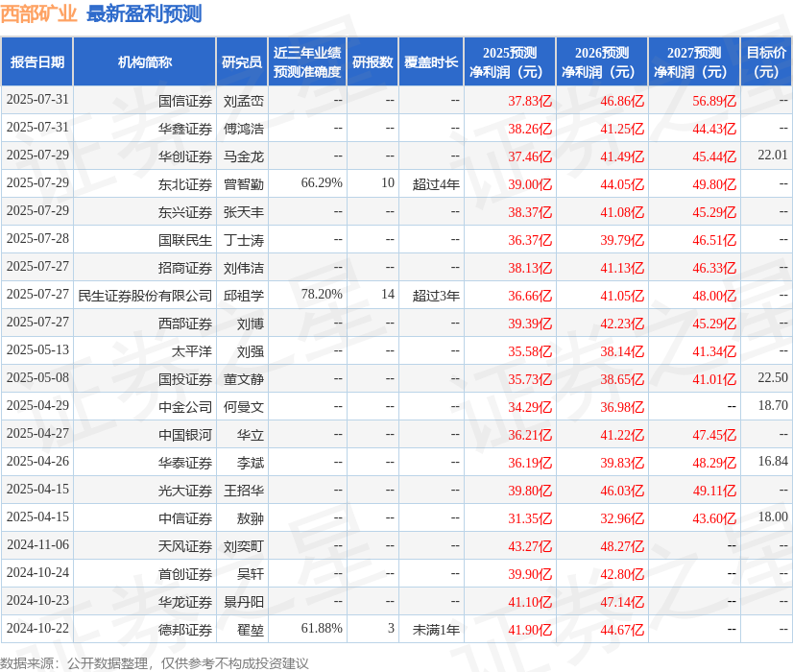Click the 66.29% accuracy value
The image size is (793, 672).
pos(322,183)
